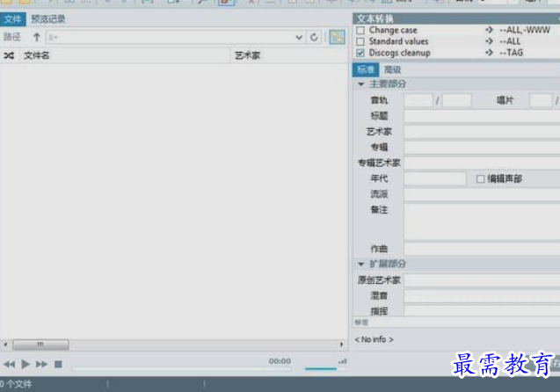Select the 高级 tag tab
This screenshot has height=392, width=560.
[x=392, y=69]
